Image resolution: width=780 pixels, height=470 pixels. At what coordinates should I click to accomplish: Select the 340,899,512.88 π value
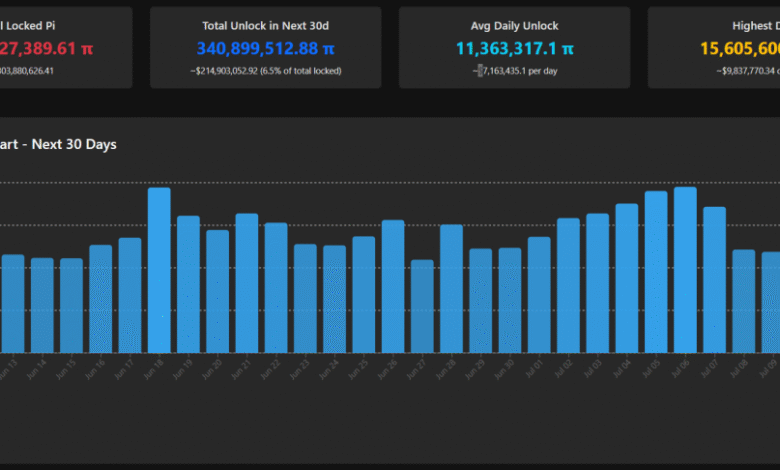tap(266, 49)
